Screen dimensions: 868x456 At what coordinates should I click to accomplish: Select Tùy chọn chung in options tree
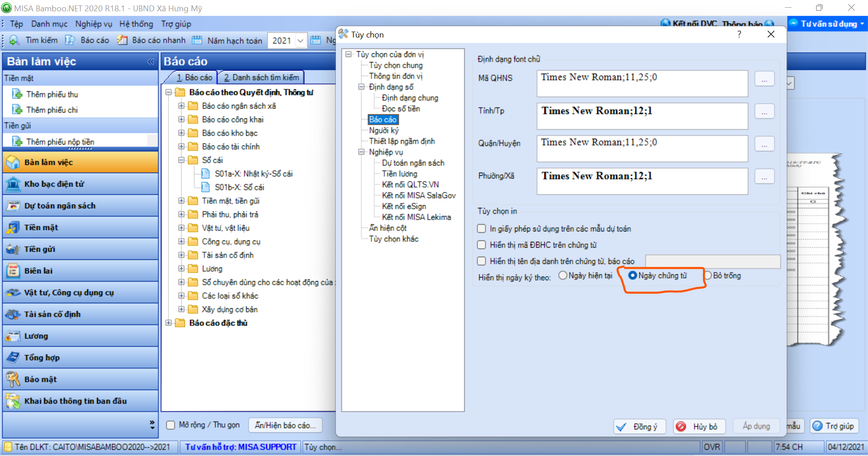click(396, 65)
